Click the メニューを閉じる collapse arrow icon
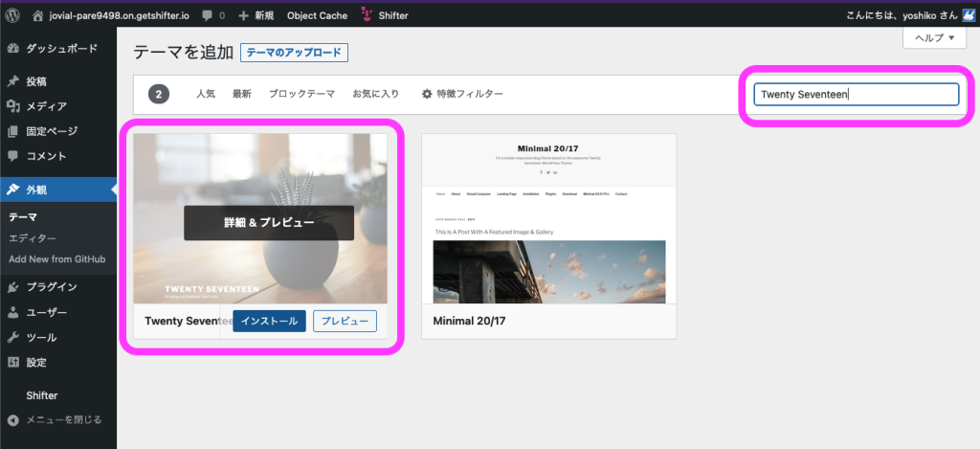Screen dimensions: 980x449 (x=13, y=419)
